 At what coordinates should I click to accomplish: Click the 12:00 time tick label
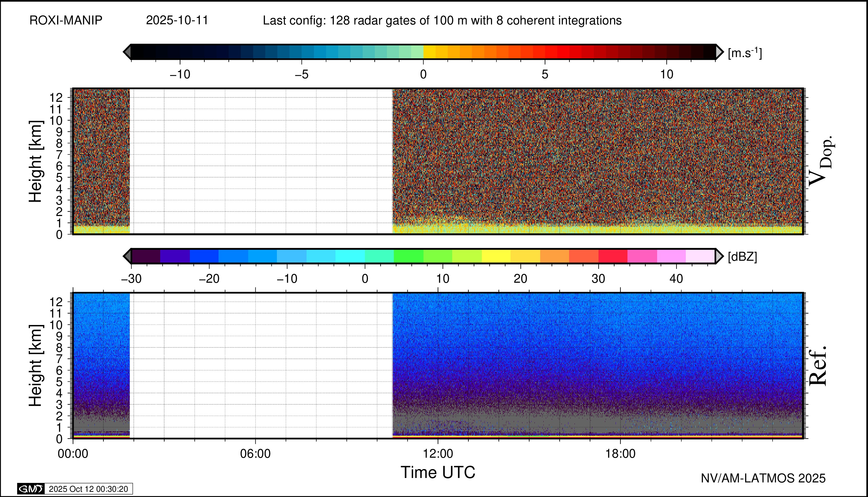[438, 454]
